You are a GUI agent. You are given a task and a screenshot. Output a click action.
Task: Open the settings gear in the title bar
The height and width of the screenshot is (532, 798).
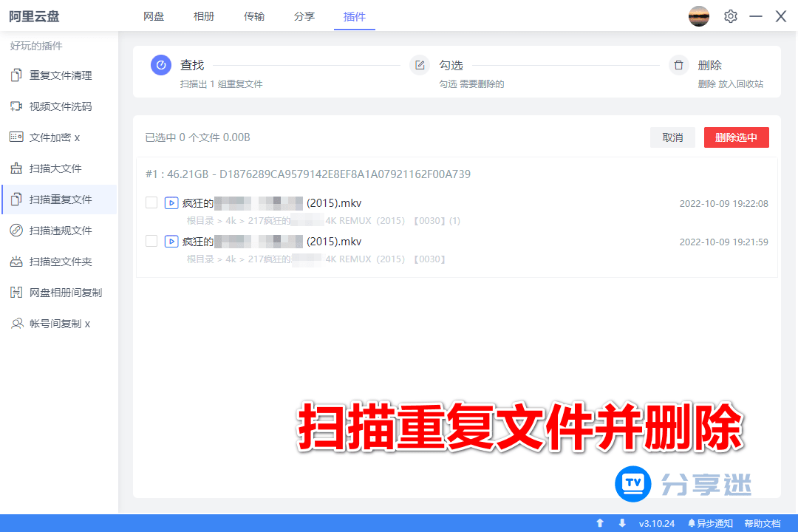[731, 16]
